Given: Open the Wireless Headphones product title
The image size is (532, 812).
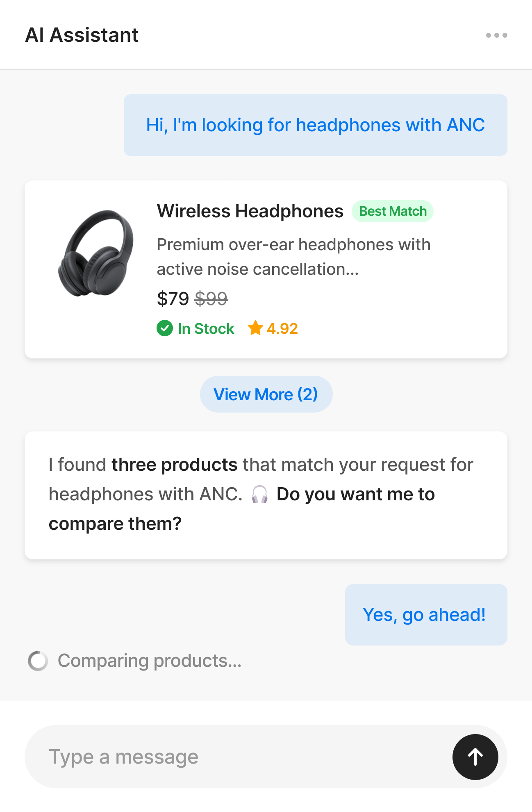Looking at the screenshot, I should pyautogui.click(x=250, y=211).
